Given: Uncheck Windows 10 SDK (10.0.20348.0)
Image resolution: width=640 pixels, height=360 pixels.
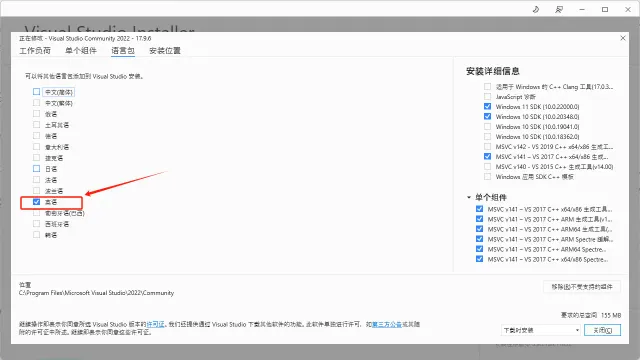Looking at the screenshot, I should point(487,117).
